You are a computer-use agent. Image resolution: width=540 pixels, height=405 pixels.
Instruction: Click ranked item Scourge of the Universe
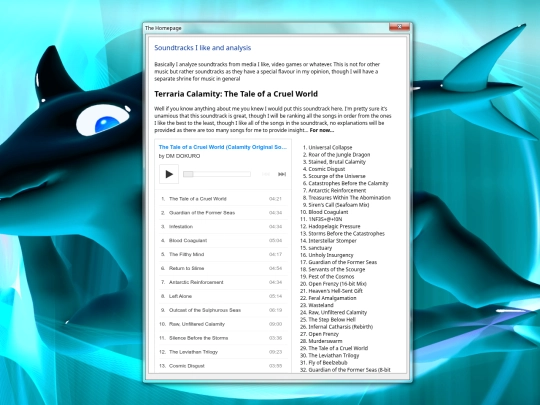pyautogui.click(x=337, y=176)
